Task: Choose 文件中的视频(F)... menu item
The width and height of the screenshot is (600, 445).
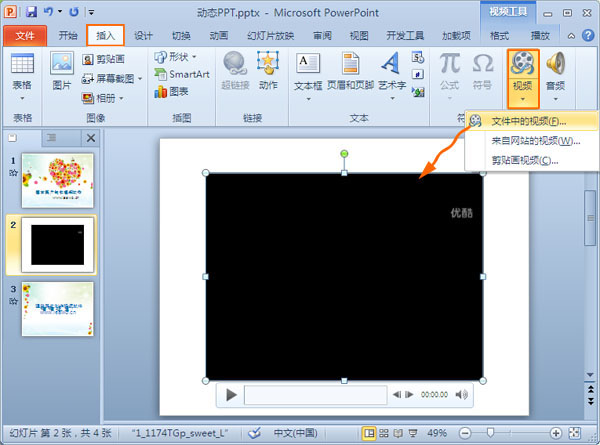Action: [x=532, y=121]
